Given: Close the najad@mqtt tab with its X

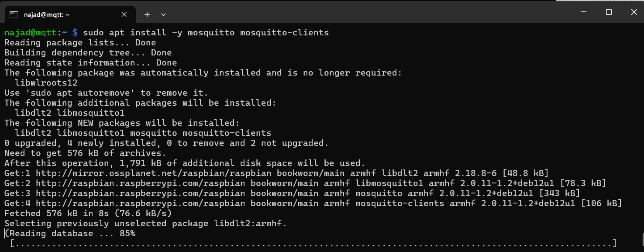Looking at the screenshot, I should 124,14.
